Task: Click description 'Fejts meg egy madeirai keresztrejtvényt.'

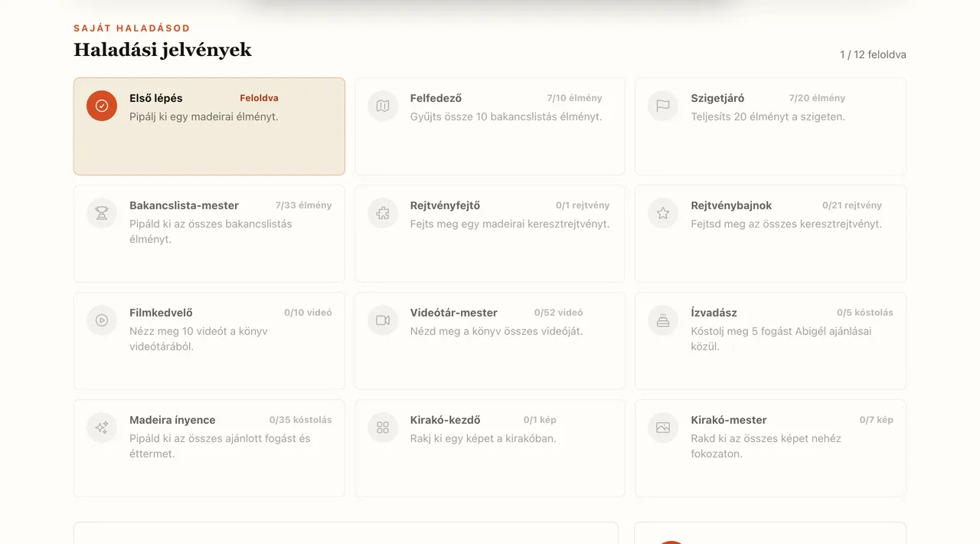Action: (510, 224)
